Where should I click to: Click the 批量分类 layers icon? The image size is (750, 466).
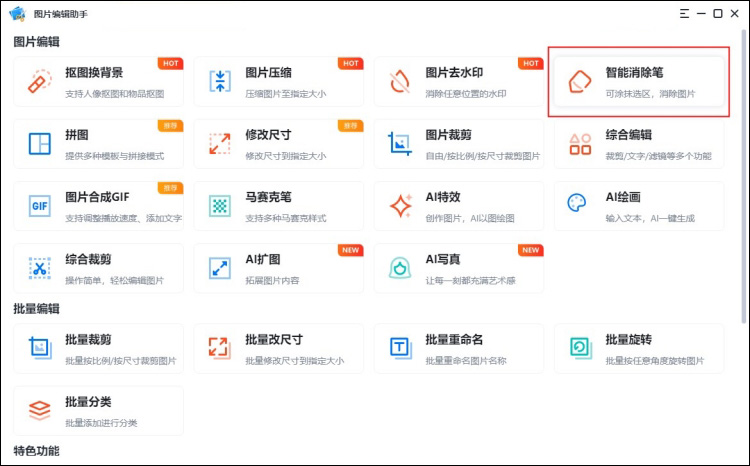tap(40, 410)
